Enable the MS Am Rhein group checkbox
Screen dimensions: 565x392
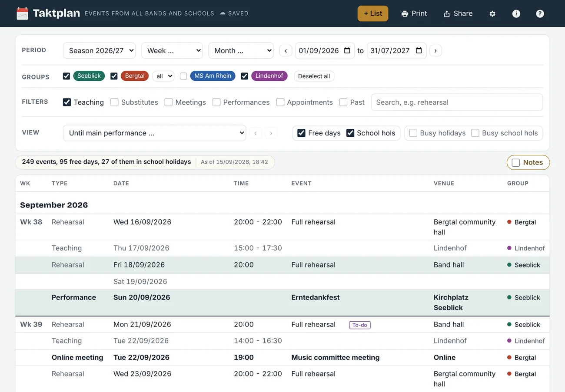click(x=183, y=76)
